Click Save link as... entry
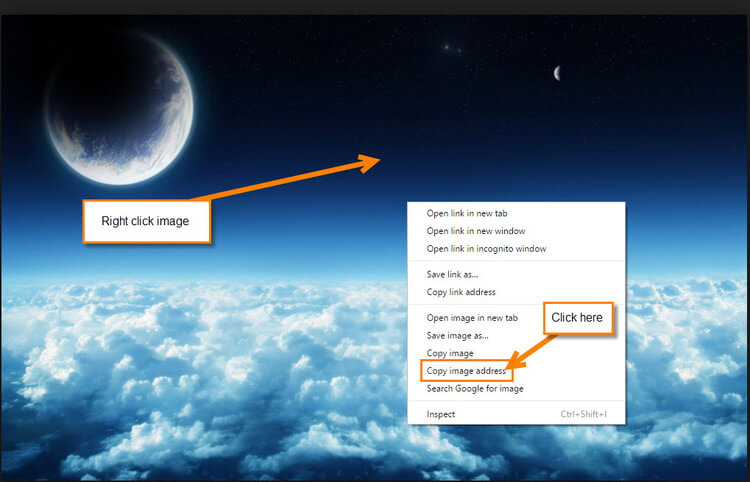The width and height of the screenshot is (750, 482). point(516,274)
